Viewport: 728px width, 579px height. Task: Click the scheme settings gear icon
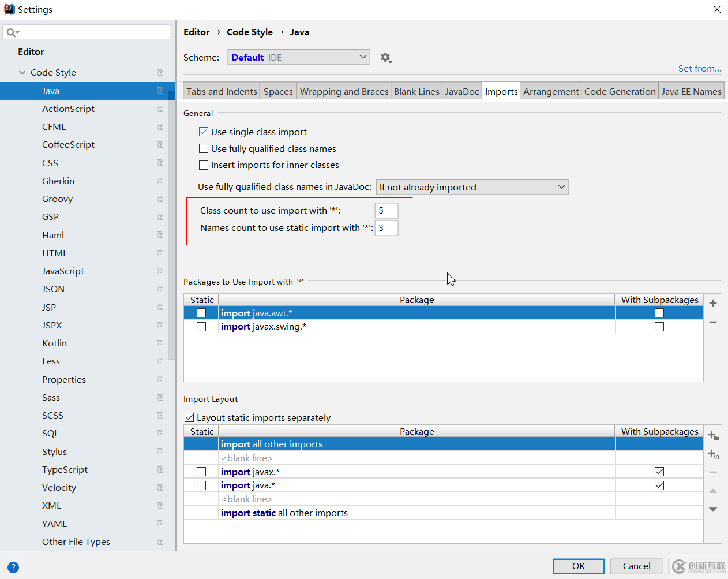tap(385, 58)
